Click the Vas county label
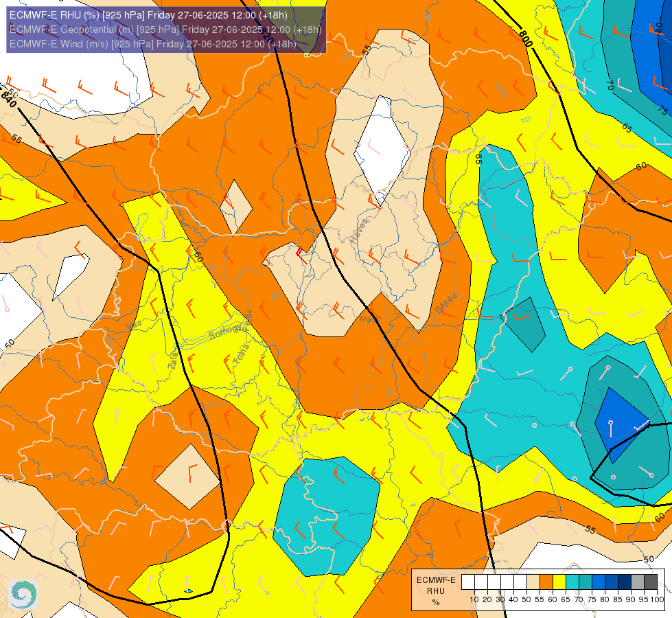The width and height of the screenshot is (672, 618). coord(133,325)
